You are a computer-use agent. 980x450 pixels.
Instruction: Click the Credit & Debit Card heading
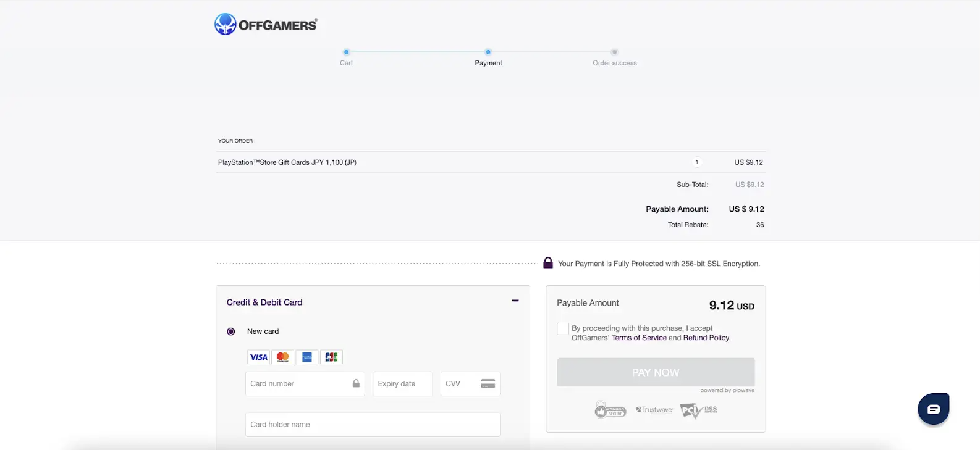264,302
